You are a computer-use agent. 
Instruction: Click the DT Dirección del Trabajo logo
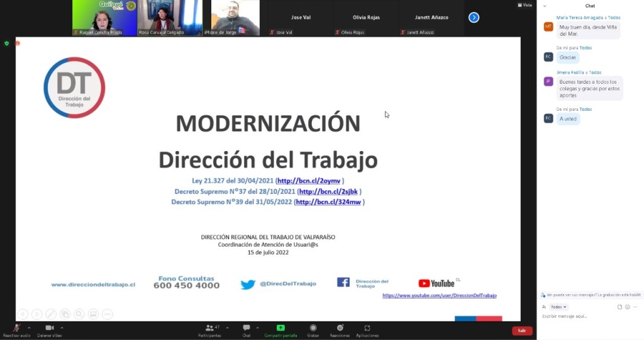[x=74, y=88]
